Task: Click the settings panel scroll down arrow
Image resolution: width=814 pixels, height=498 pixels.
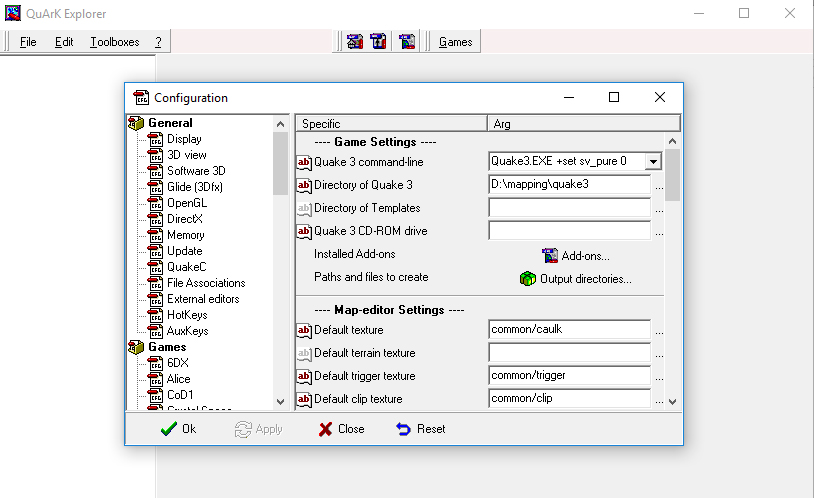Action: (672, 401)
